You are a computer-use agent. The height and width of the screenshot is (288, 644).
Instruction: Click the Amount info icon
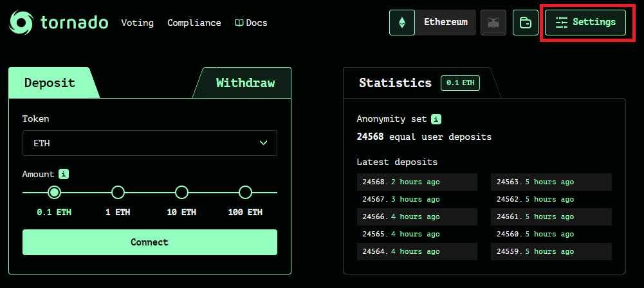click(64, 174)
